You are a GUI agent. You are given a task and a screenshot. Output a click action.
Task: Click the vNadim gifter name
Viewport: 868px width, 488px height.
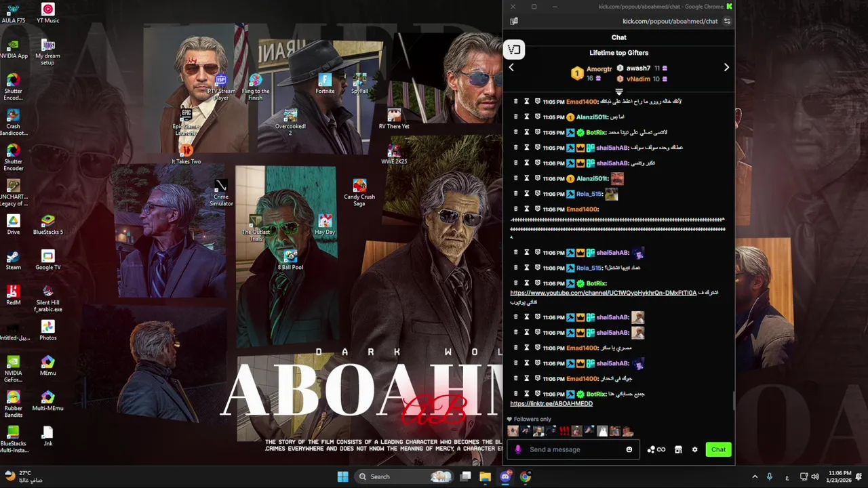pos(638,79)
